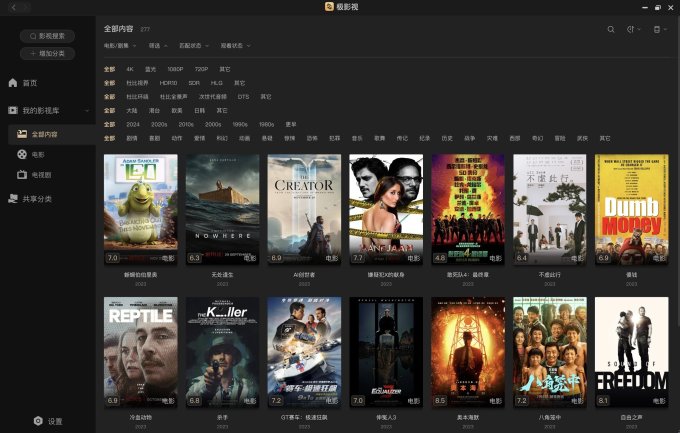Click the home icon beside 首页
This screenshot has width=680, height=433.
click(13, 83)
